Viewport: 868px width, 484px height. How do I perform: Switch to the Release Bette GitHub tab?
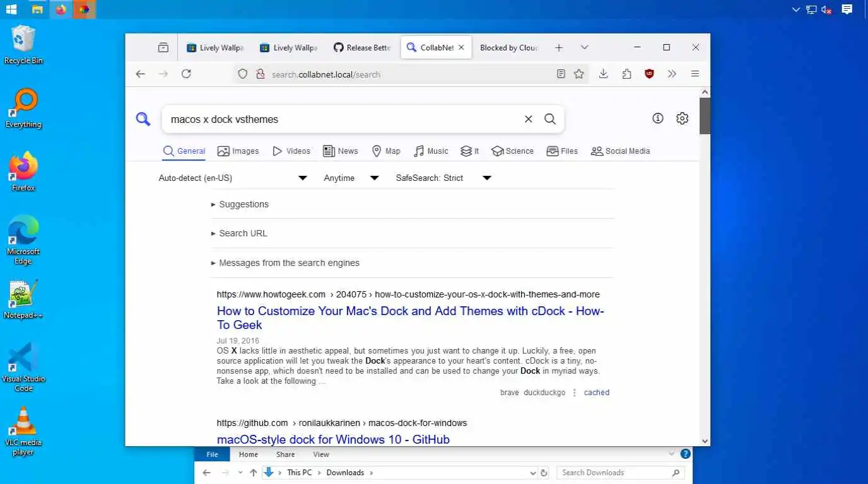pos(363,47)
